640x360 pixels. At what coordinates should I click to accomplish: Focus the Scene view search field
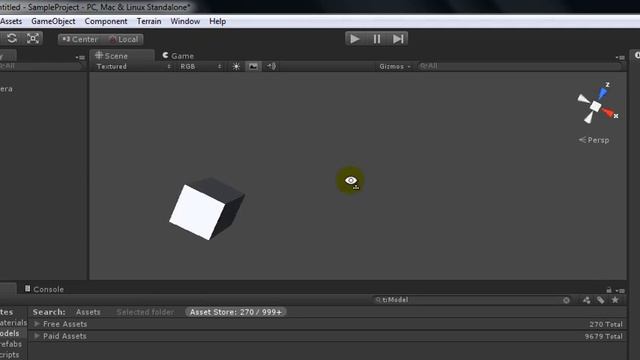click(520, 66)
